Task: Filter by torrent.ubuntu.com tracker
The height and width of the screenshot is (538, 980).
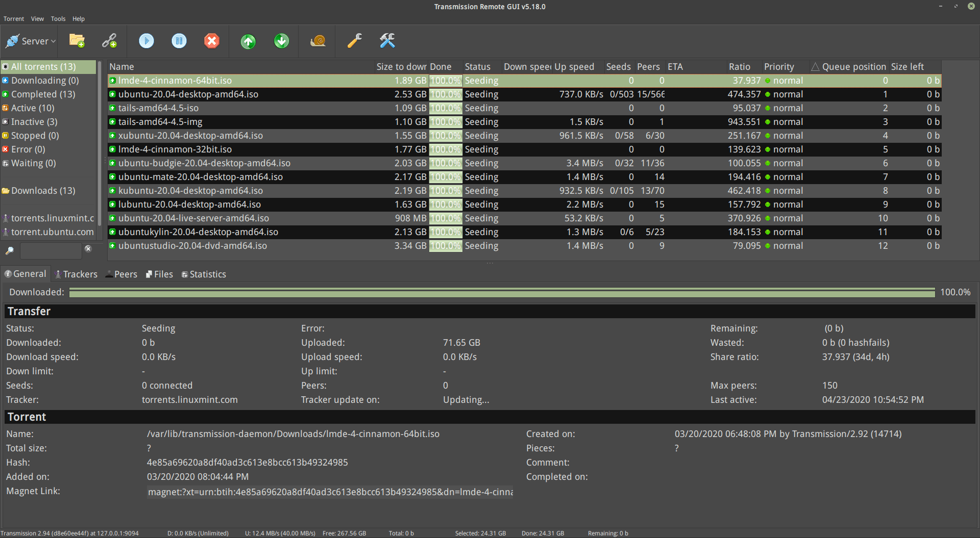Action: tap(52, 232)
